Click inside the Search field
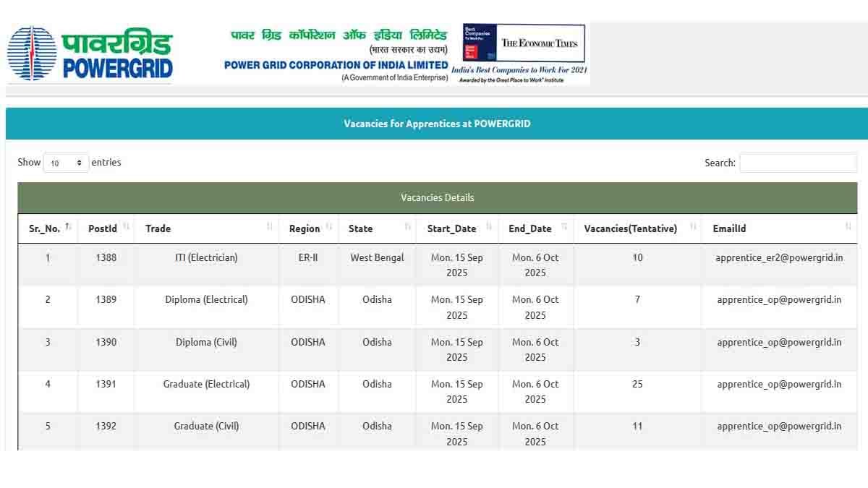 coord(799,163)
